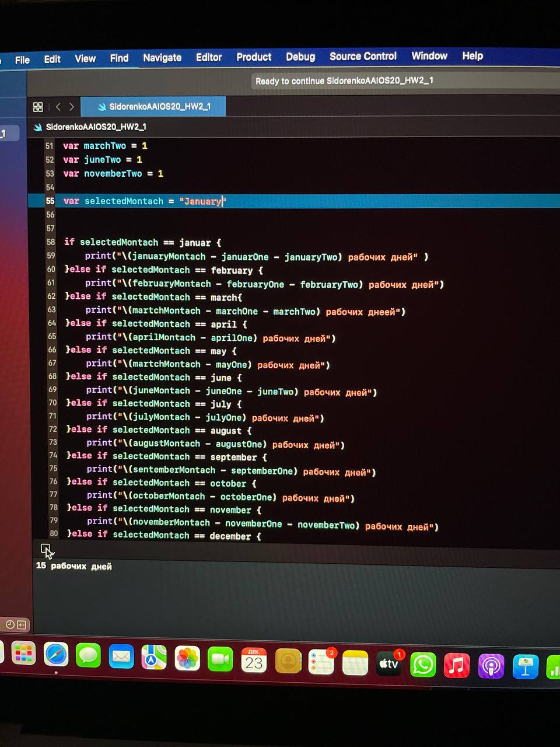This screenshot has height=747, width=560.
Task: Click the "January" string on line 55
Action: coord(202,201)
